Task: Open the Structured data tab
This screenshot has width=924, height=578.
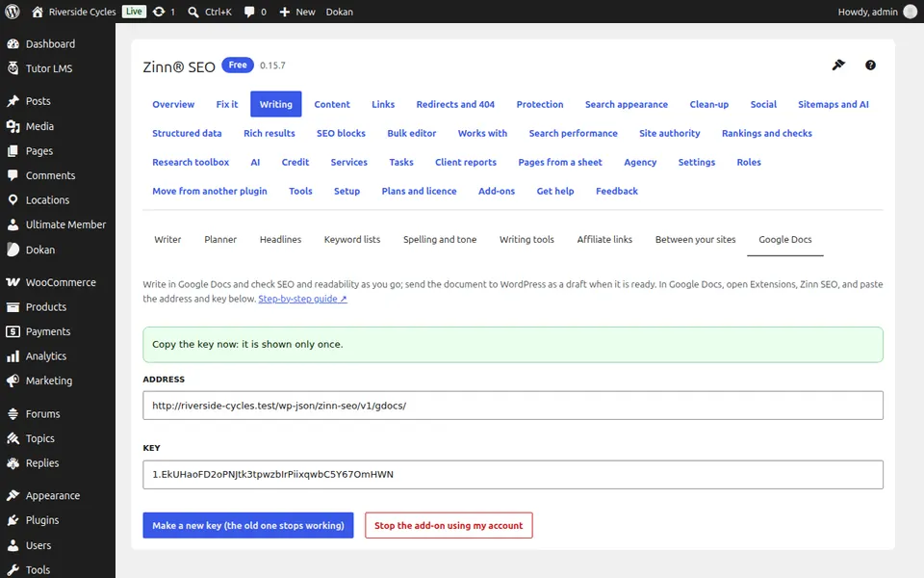Action: [187, 133]
